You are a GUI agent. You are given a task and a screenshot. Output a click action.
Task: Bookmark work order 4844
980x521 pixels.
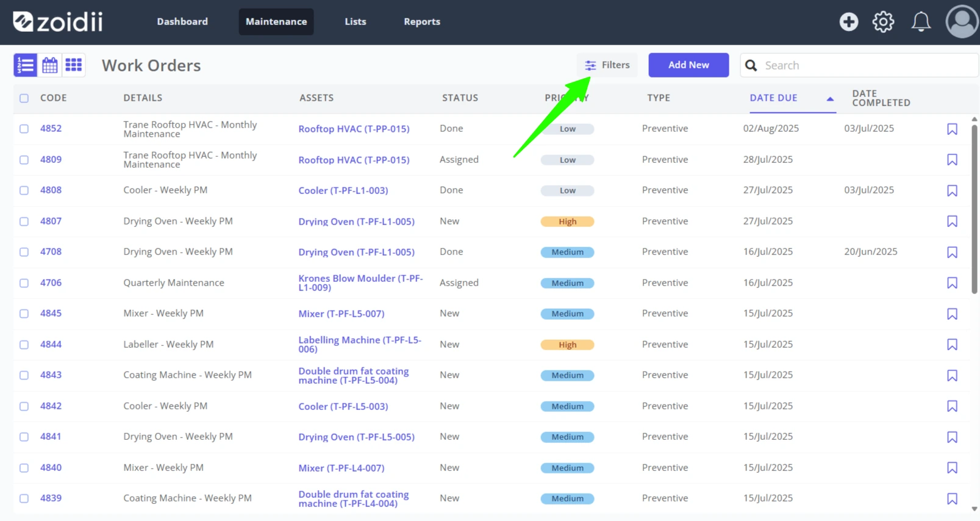(952, 345)
